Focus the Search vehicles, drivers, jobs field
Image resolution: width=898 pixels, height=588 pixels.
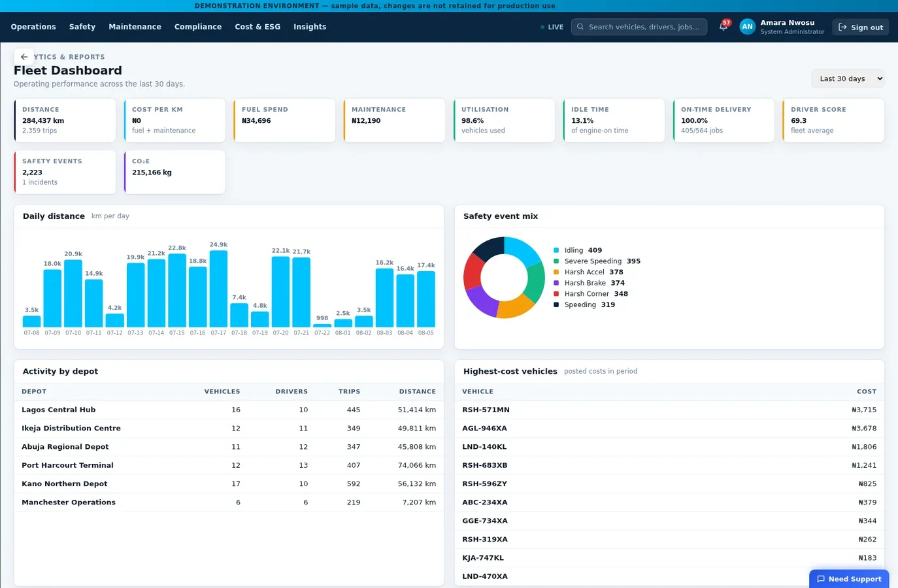click(639, 27)
